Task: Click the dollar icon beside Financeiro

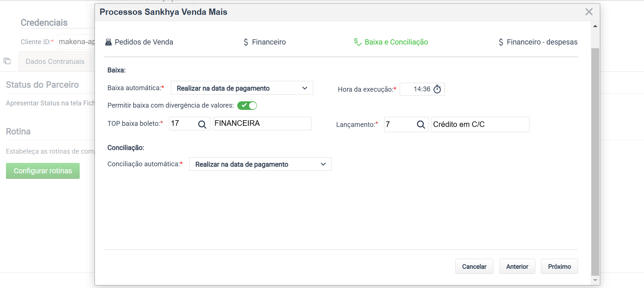Action: tap(246, 42)
